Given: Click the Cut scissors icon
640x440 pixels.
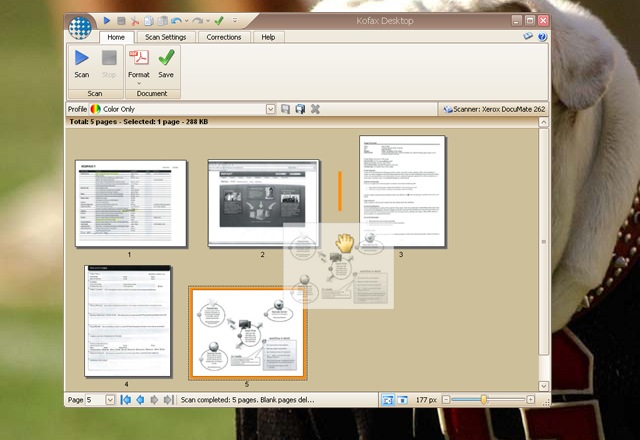Looking at the screenshot, I should click(135, 21).
